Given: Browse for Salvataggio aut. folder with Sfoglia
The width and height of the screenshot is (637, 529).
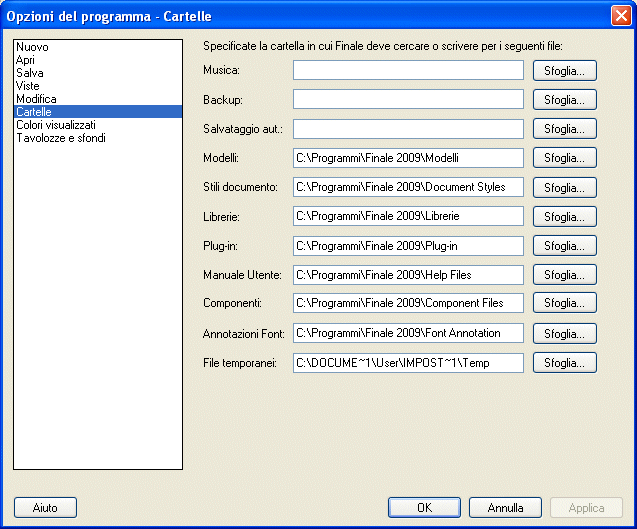Looking at the screenshot, I should point(565,129).
